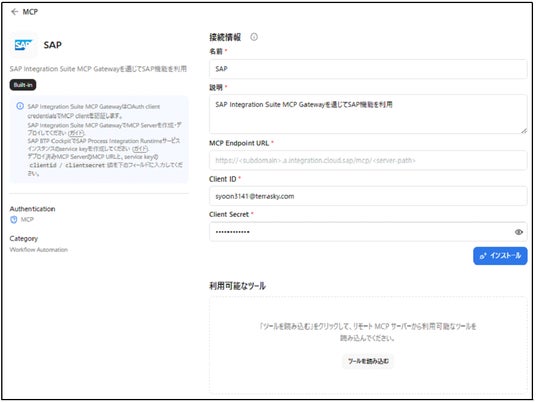This screenshot has width=536, height=402.
Task: Show the Client Secret with the eye icon
Action: coord(519,232)
